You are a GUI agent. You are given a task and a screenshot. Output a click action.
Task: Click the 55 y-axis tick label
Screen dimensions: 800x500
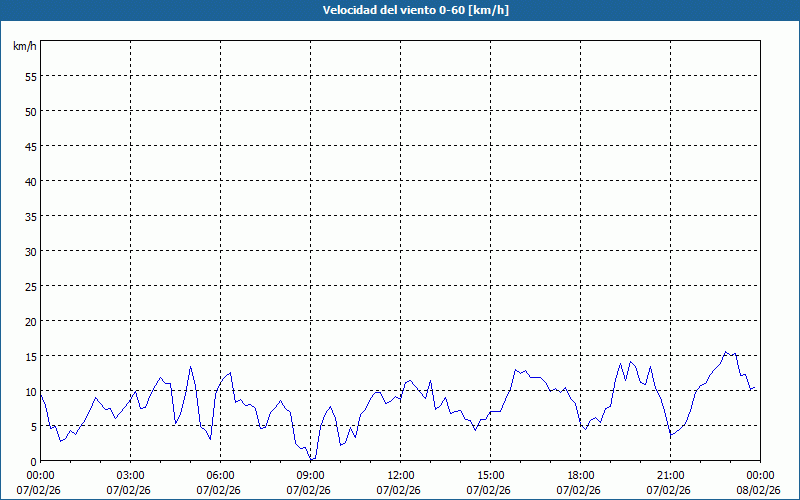tap(30, 76)
